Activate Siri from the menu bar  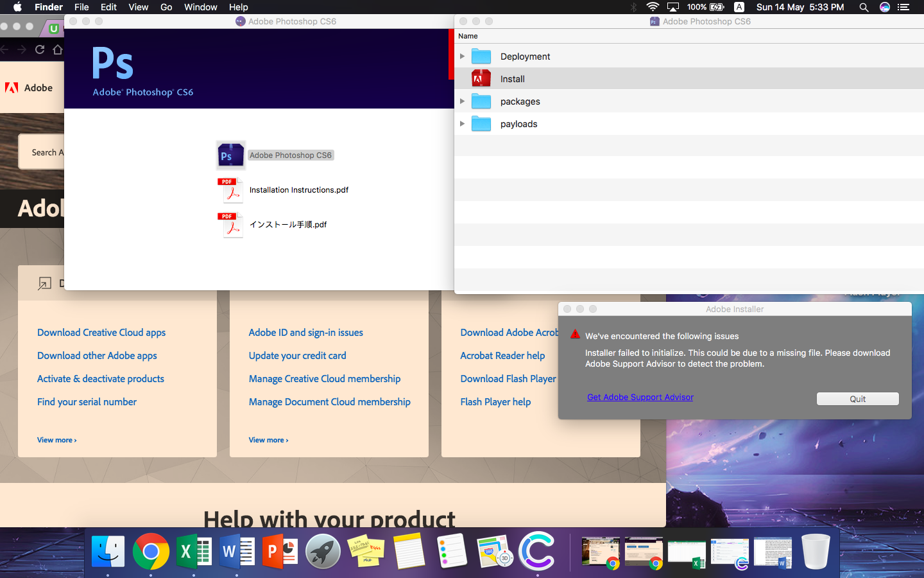click(885, 7)
